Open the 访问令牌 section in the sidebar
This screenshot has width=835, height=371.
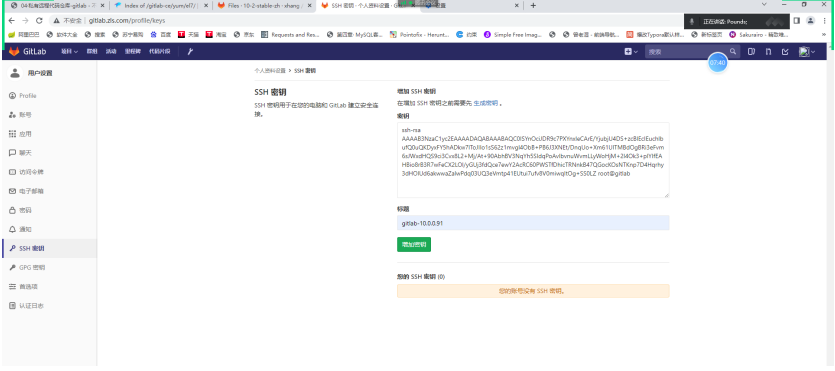(x=27, y=172)
